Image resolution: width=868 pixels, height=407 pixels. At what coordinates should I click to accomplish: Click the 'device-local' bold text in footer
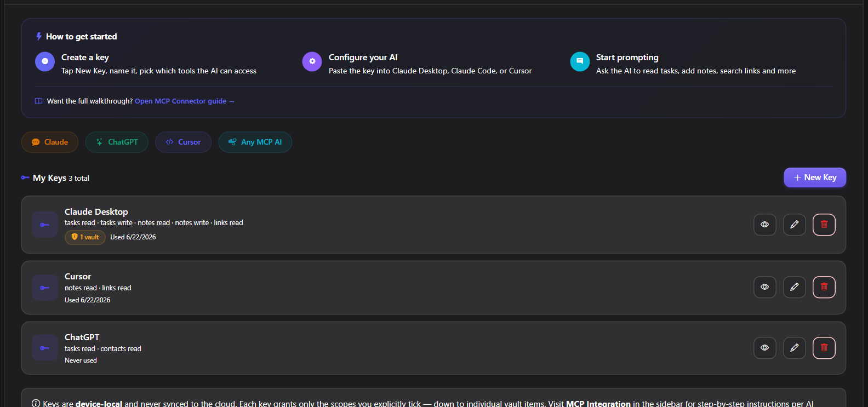tap(99, 404)
